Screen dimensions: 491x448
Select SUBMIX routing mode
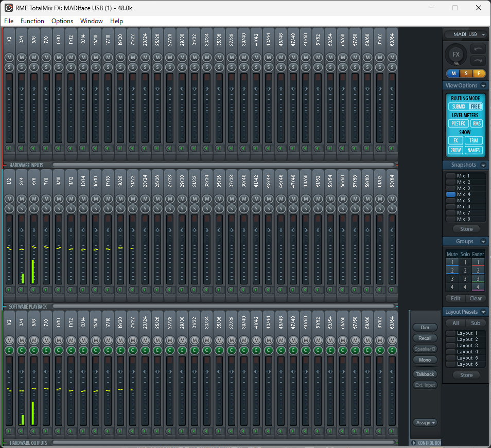click(459, 106)
